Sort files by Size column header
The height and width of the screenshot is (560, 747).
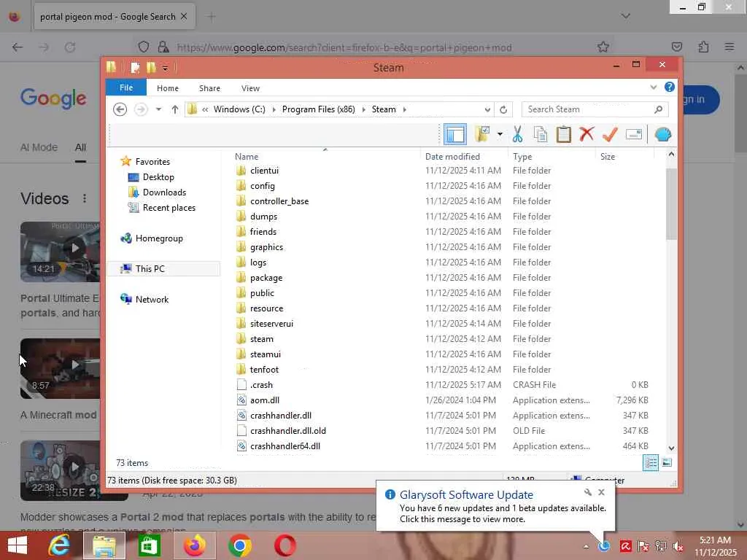click(x=608, y=156)
